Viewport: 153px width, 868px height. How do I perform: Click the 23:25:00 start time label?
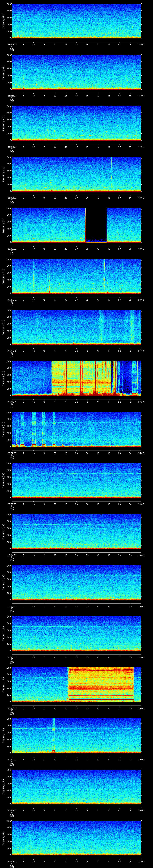[12, 606]
